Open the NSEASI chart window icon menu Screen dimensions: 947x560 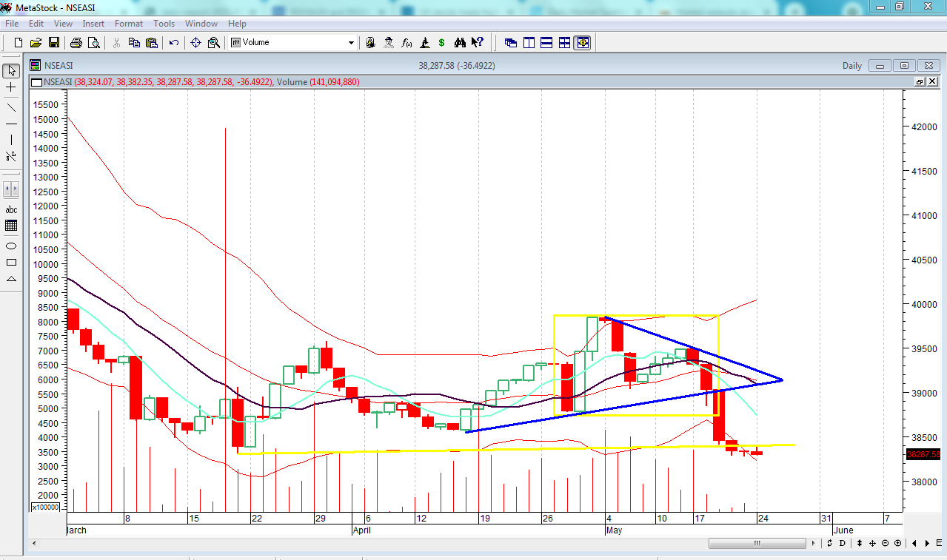pos(35,65)
